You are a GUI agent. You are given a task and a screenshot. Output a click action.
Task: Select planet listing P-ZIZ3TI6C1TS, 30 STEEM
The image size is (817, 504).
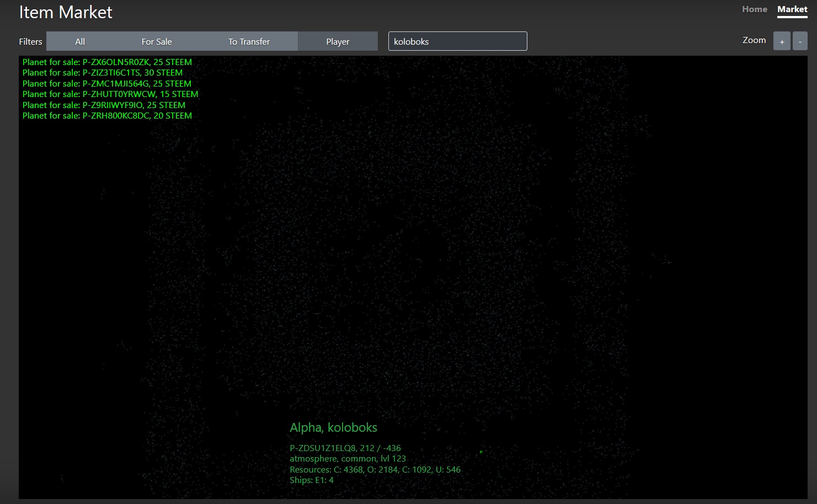pos(103,72)
